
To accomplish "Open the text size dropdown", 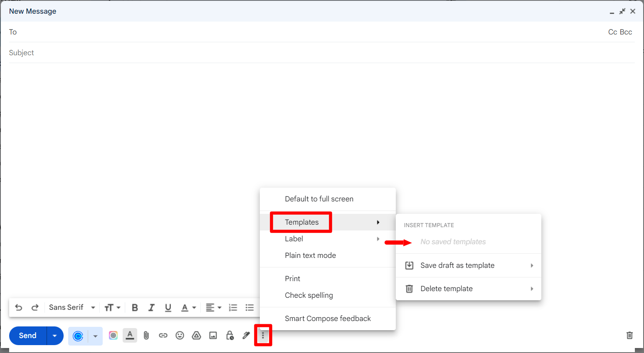I will pos(112,307).
